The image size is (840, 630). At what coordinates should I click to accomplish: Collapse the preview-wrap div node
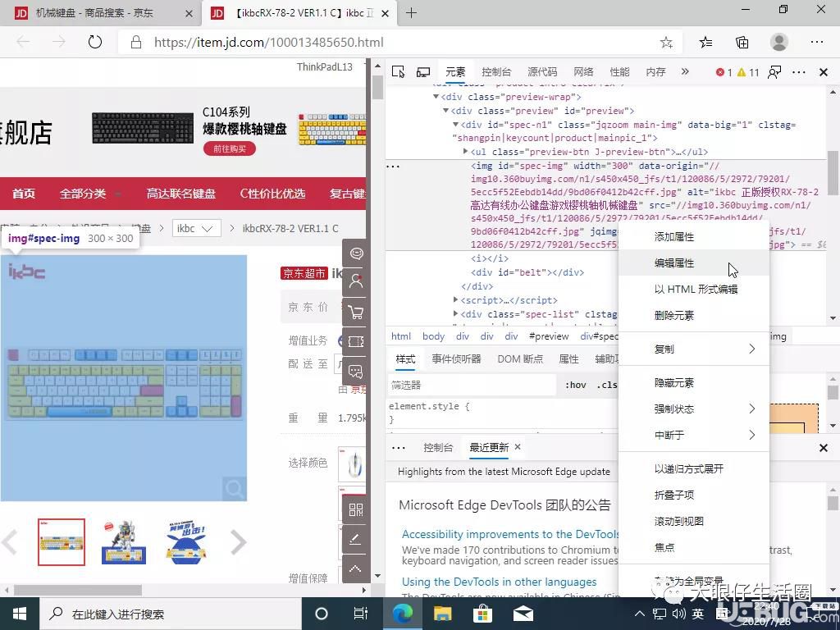(x=436, y=97)
